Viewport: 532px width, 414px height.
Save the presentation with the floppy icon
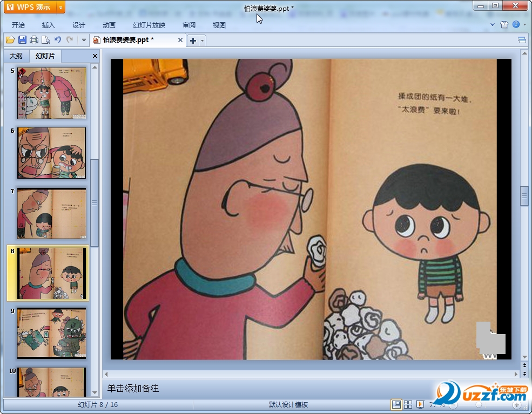[x=22, y=40]
